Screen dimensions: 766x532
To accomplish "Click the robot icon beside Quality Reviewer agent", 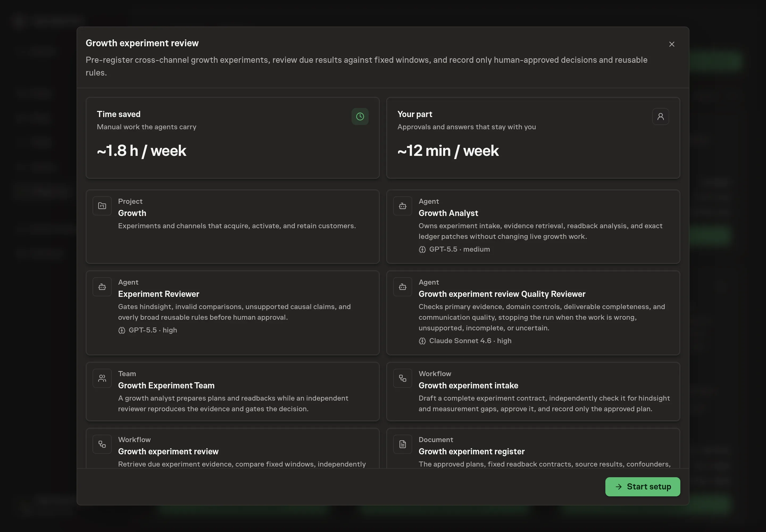I will [402, 287].
